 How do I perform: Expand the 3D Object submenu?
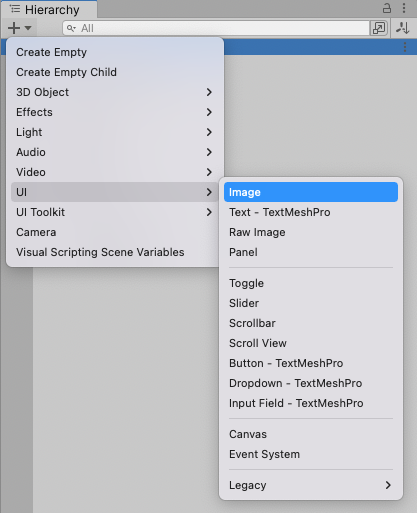[x=114, y=92]
